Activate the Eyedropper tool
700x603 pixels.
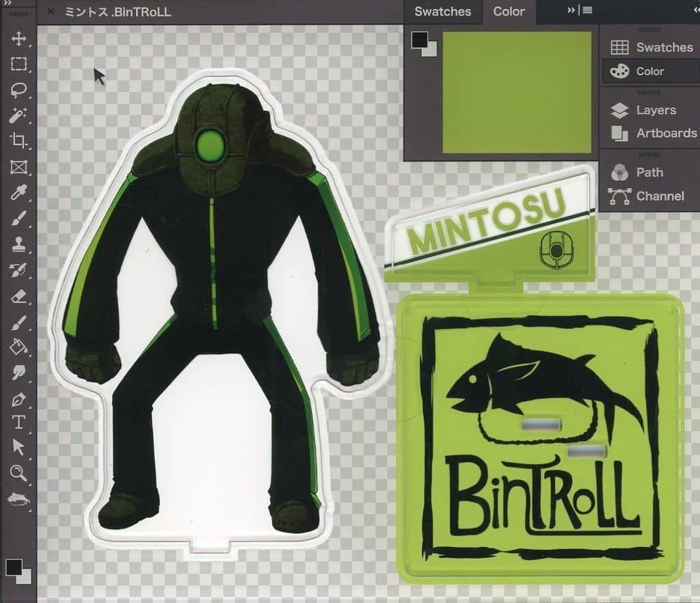pyautogui.click(x=18, y=193)
